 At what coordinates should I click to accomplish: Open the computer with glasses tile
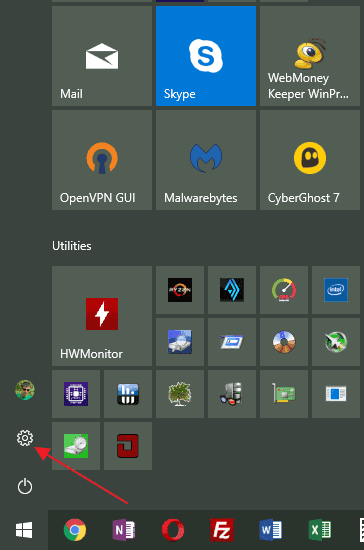tap(232, 394)
